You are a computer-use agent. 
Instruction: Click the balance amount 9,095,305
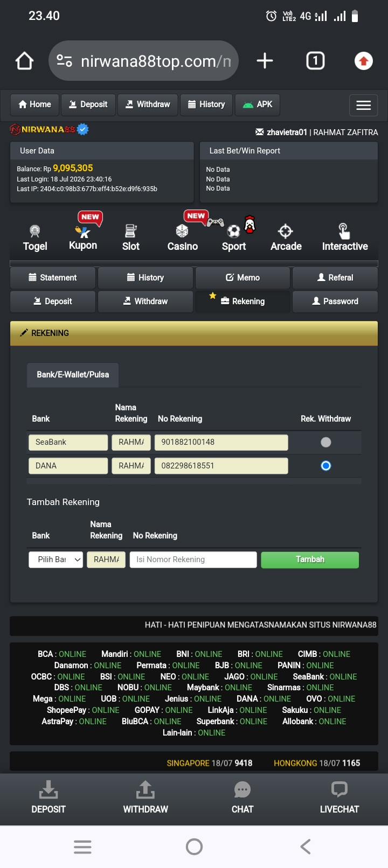[x=73, y=168]
